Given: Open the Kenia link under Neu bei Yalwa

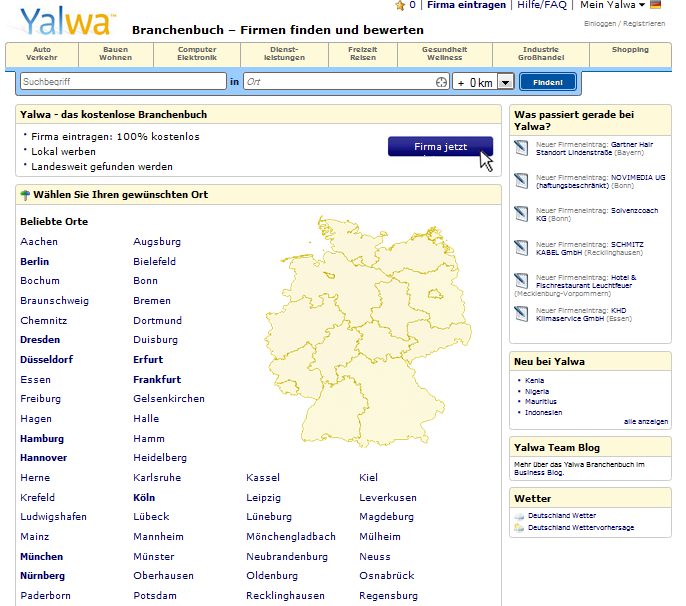Looking at the screenshot, I should point(534,381).
